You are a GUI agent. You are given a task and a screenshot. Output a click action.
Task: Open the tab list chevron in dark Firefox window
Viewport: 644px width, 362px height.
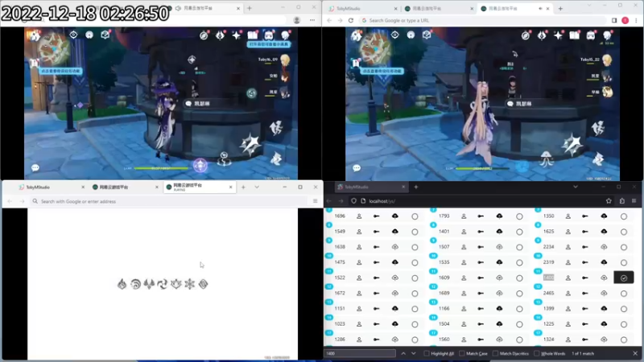point(576,187)
